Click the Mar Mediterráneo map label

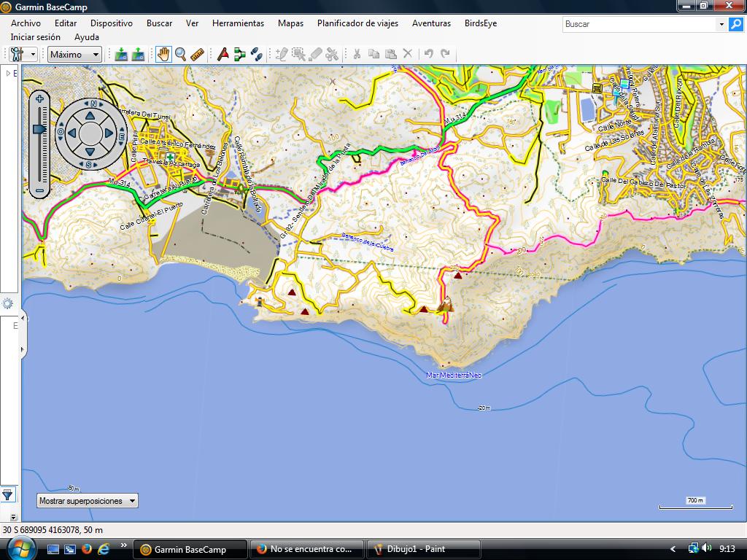[454, 376]
